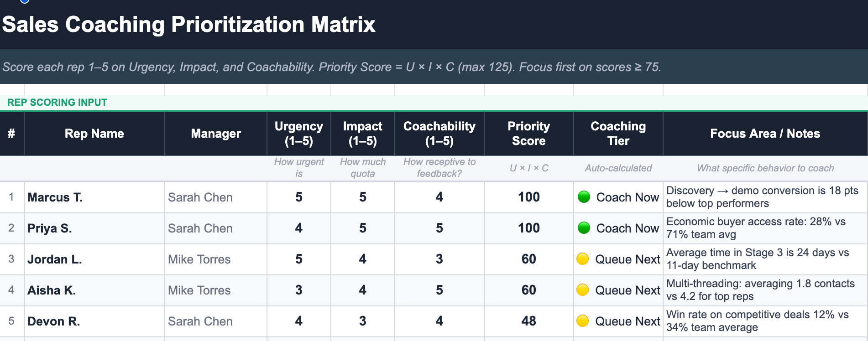Select the 'Auto-calculated' hint cell
The height and width of the screenshot is (341, 868).
coord(618,168)
